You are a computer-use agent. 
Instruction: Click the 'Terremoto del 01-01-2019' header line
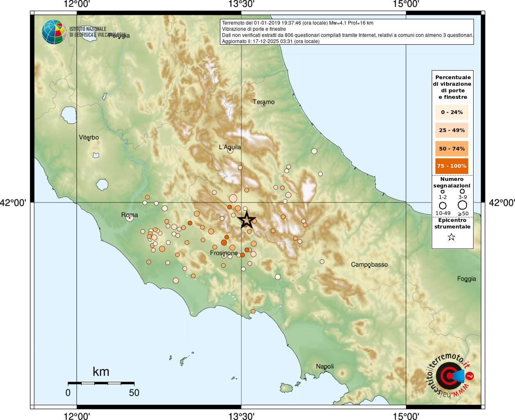[x=298, y=23]
